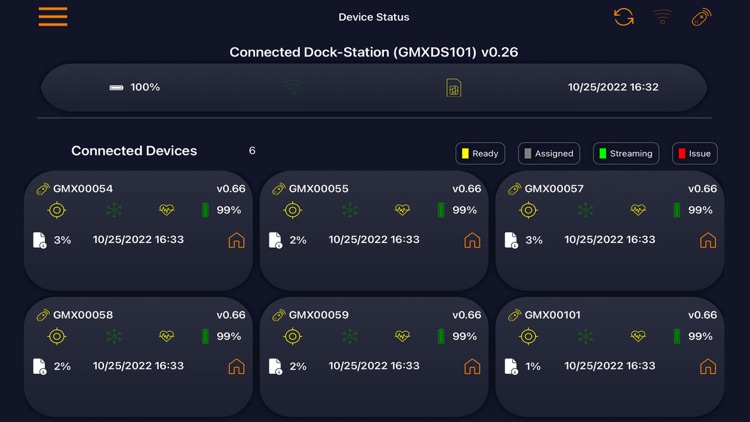This screenshot has width=750, height=422.
Task: Open the orange hamburger menu
Action: pyautogui.click(x=53, y=17)
